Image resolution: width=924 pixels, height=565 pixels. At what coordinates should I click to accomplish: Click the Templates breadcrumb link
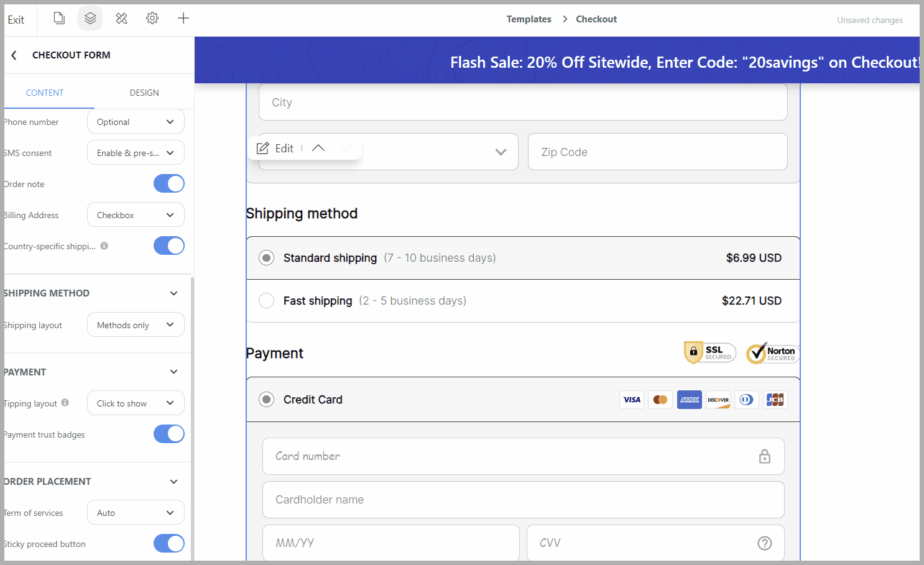tap(529, 19)
